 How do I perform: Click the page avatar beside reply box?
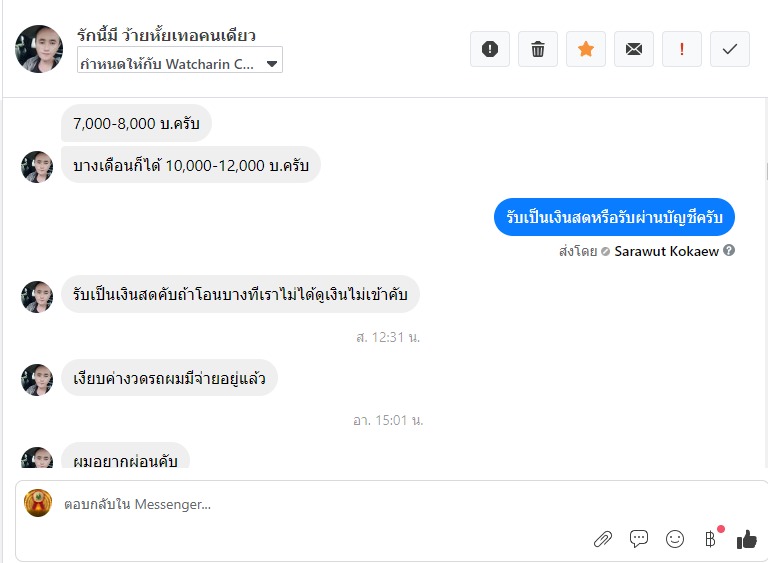[x=38, y=503]
